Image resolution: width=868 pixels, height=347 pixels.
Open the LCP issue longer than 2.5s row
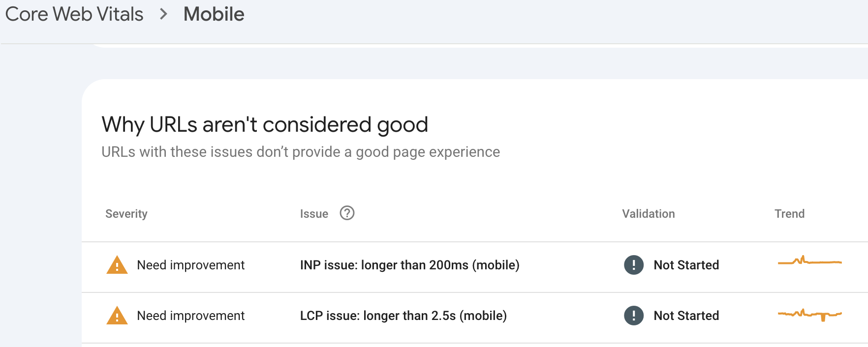403,316
